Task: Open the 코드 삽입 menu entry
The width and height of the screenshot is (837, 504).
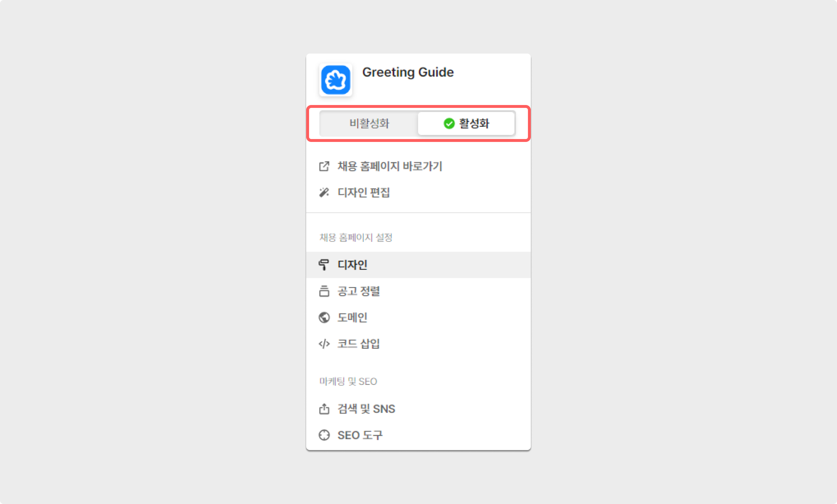Action: pyautogui.click(x=359, y=344)
